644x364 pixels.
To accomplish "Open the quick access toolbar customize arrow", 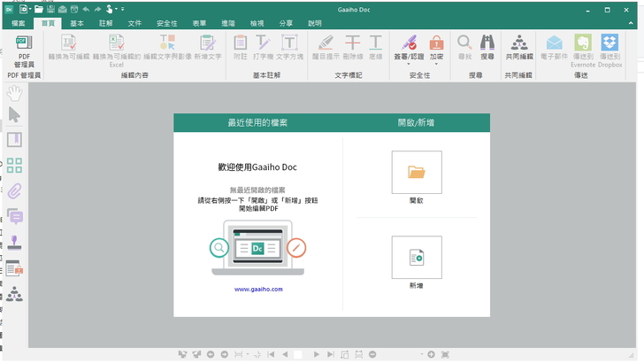I will click(123, 9).
